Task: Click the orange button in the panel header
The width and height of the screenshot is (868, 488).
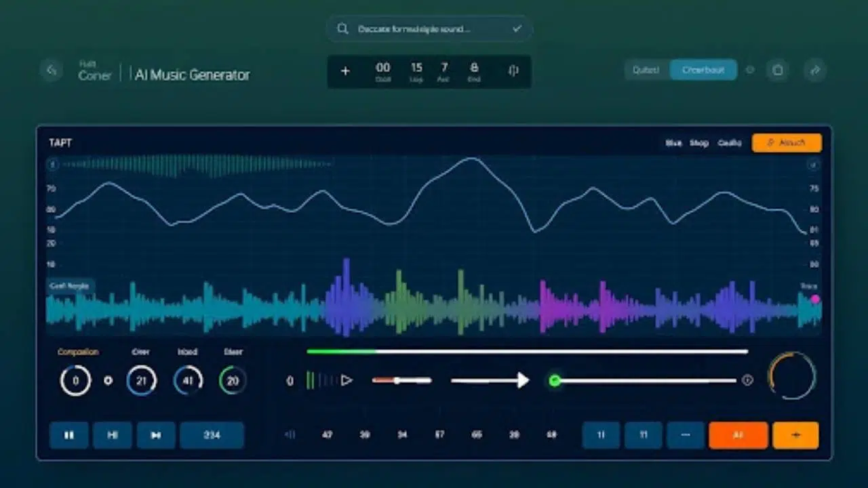Action: coord(787,143)
